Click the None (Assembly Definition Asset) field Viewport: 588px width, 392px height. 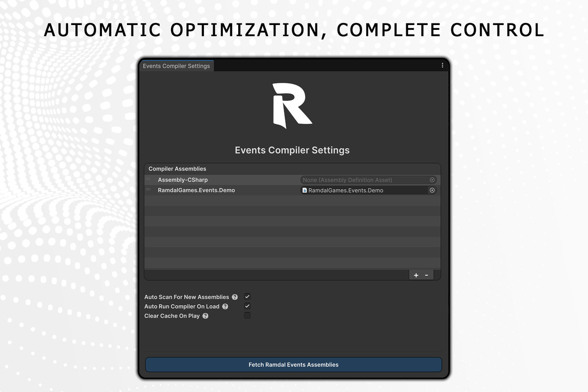click(368, 180)
